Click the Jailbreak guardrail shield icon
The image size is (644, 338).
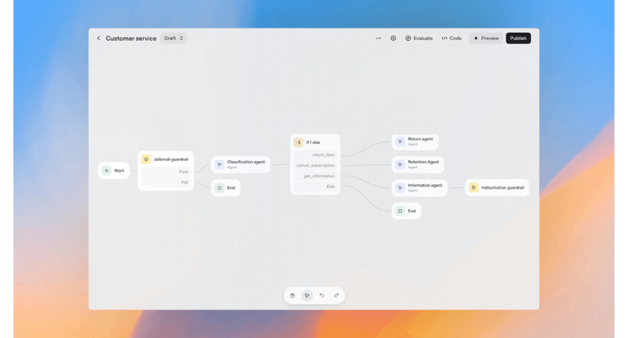pos(146,160)
